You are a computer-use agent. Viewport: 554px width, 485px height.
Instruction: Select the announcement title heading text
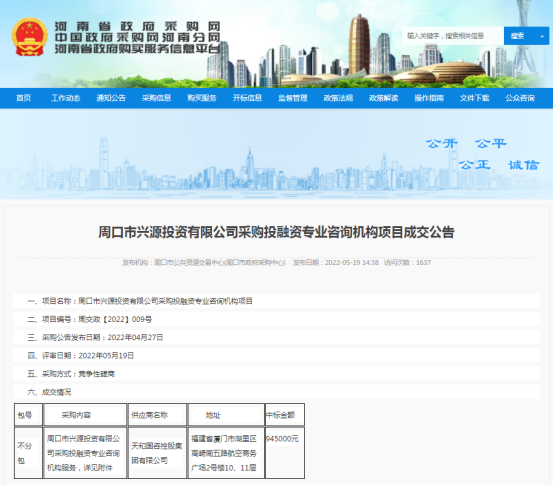point(276,232)
